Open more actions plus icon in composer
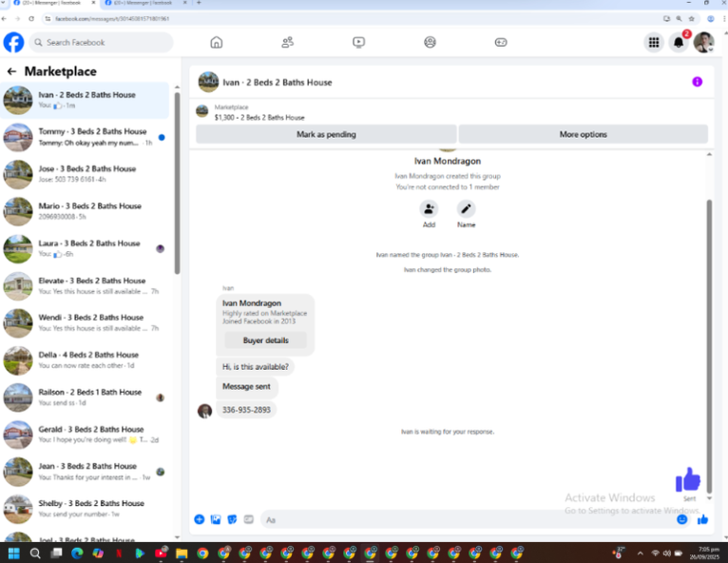The width and height of the screenshot is (728, 563). (200, 519)
